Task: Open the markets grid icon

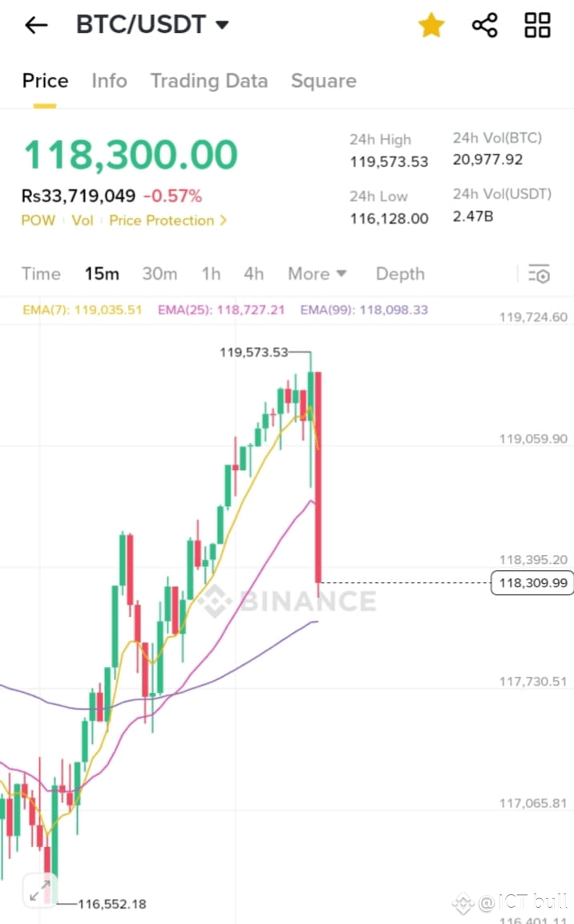Action: (x=536, y=25)
